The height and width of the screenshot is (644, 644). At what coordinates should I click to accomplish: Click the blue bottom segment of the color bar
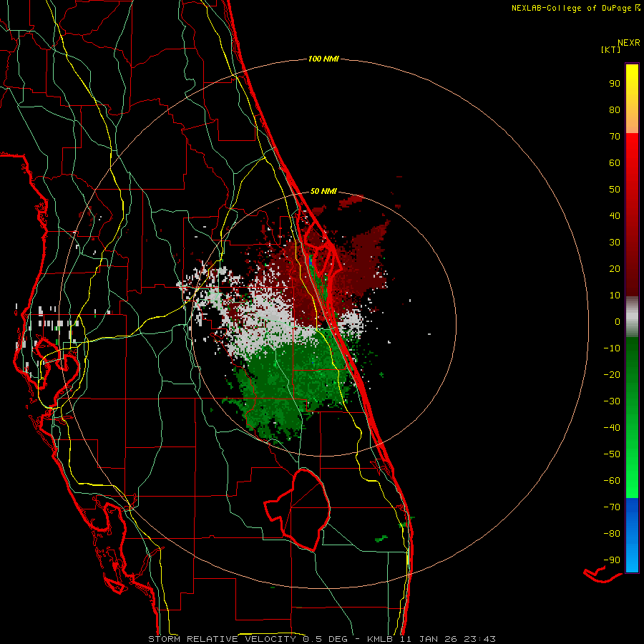[x=632, y=535]
